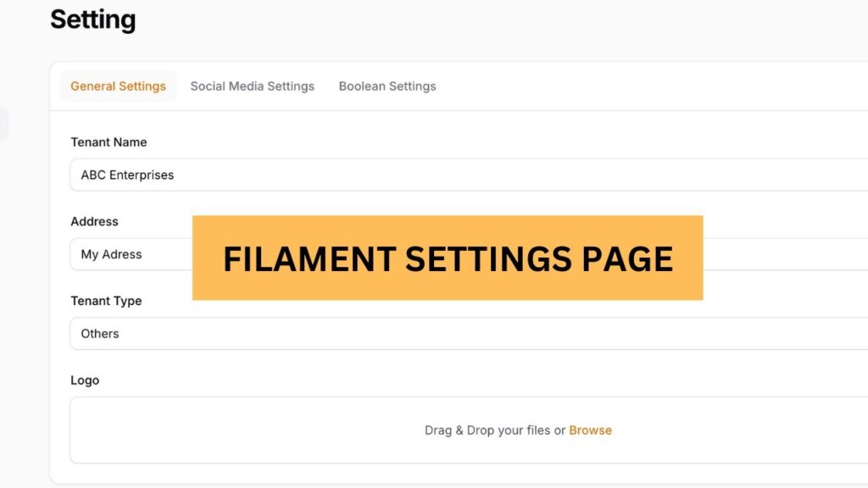Click the Address field label
Screen dimensions: 868x488
[x=94, y=221]
